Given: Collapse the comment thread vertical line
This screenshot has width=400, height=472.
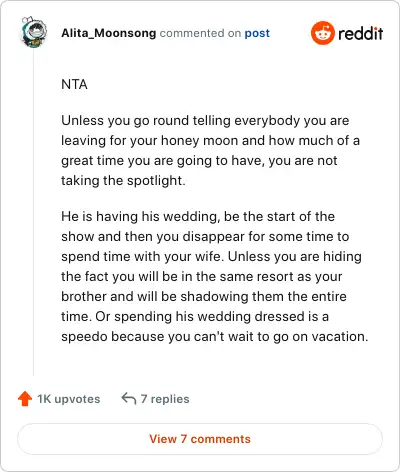Looking at the screenshot, I should point(33,213).
